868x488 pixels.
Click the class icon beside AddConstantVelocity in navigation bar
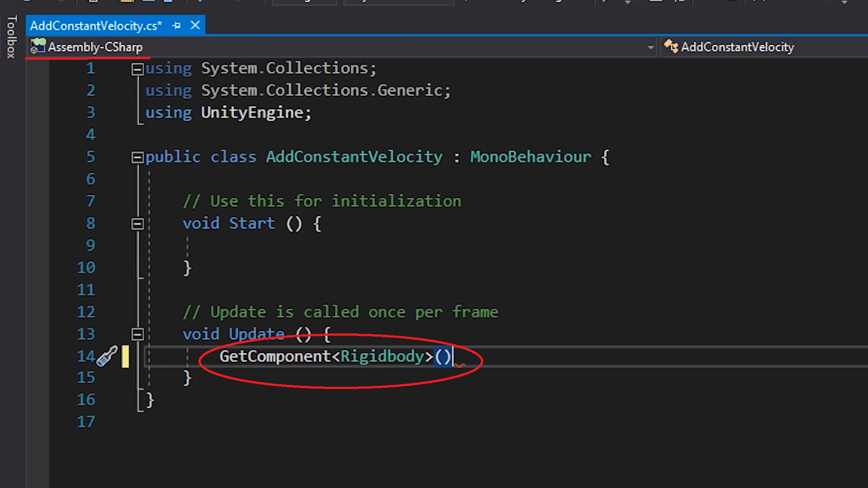[671, 47]
